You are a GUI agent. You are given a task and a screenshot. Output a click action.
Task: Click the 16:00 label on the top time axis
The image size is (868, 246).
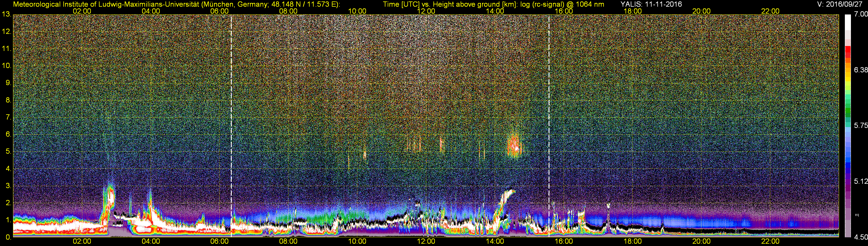click(x=564, y=11)
